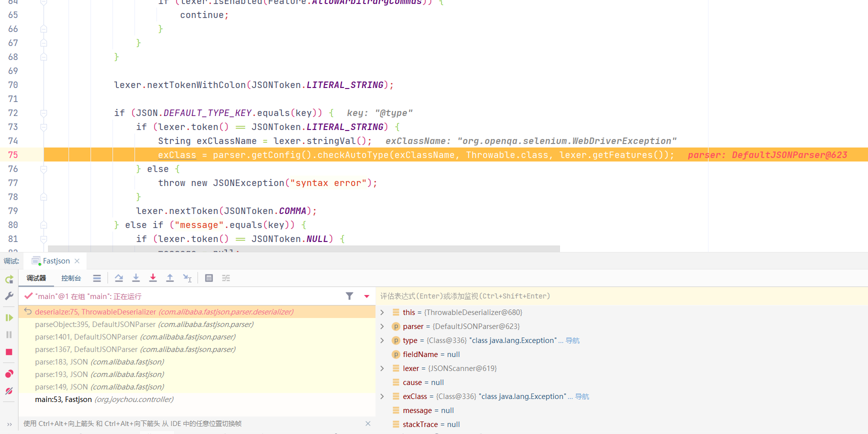
Task: Click 导航 link next to exClass variable
Action: point(582,396)
